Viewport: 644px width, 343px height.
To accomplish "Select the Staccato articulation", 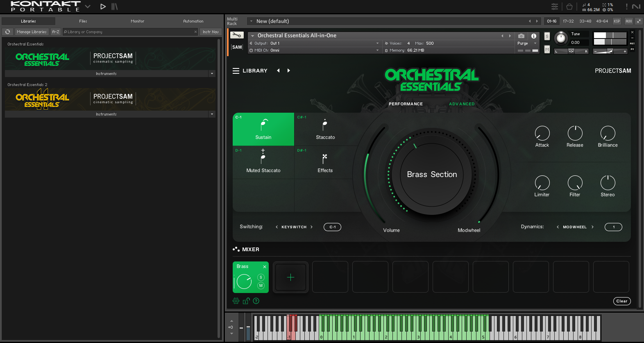I will click(x=325, y=129).
